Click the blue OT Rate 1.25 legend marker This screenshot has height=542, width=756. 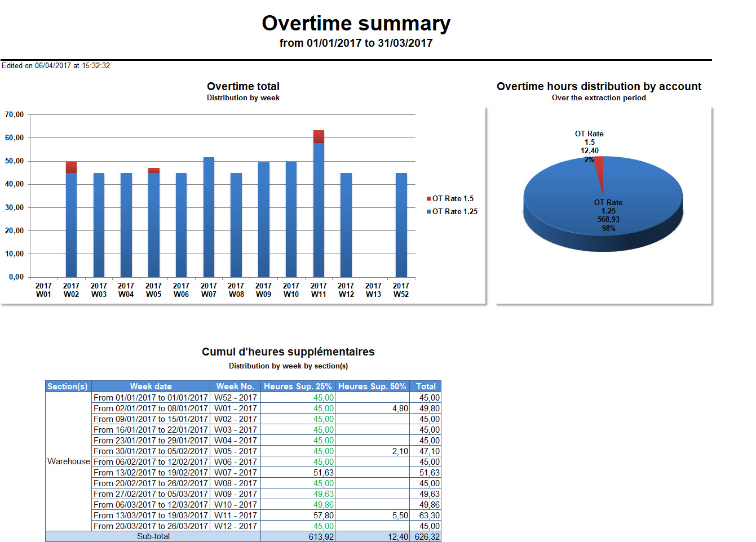(428, 212)
